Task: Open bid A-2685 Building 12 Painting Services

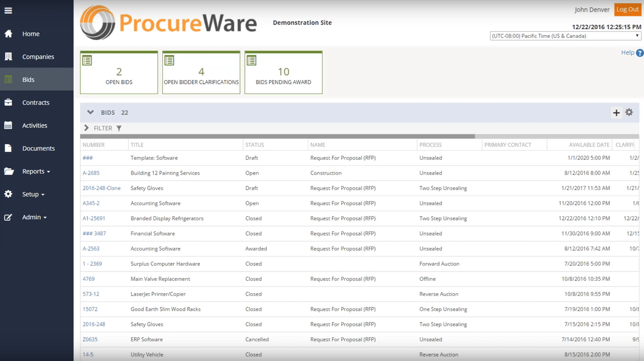Action: tap(91, 173)
